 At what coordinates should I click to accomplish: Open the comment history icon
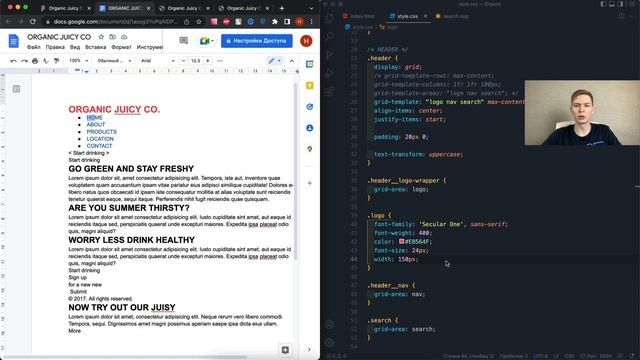(184, 40)
